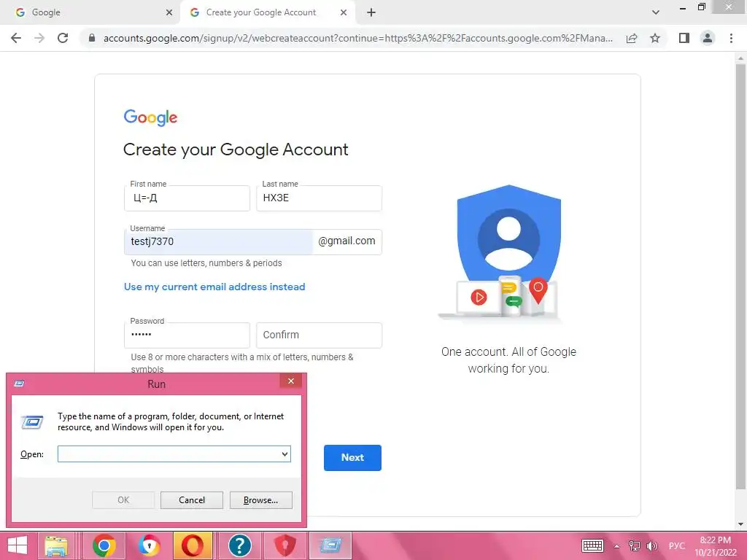
Task: Go back using Chrome's back arrow
Action: (x=16, y=38)
